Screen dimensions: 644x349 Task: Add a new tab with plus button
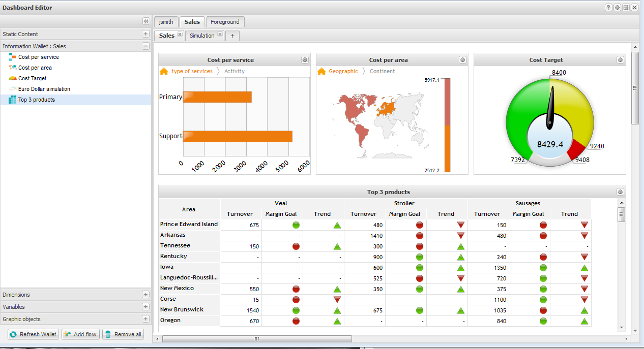click(x=232, y=36)
